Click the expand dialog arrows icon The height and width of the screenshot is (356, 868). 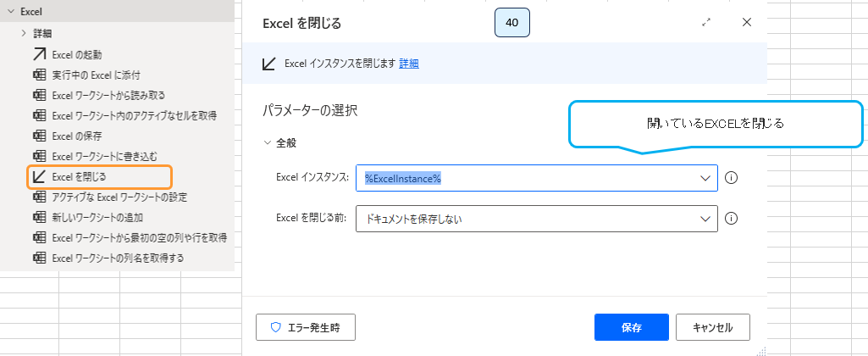coord(706,23)
